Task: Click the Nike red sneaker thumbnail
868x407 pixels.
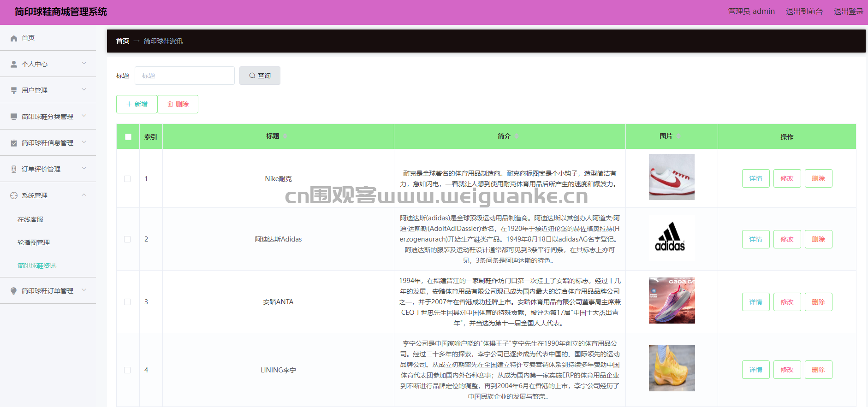Action: tap(672, 177)
